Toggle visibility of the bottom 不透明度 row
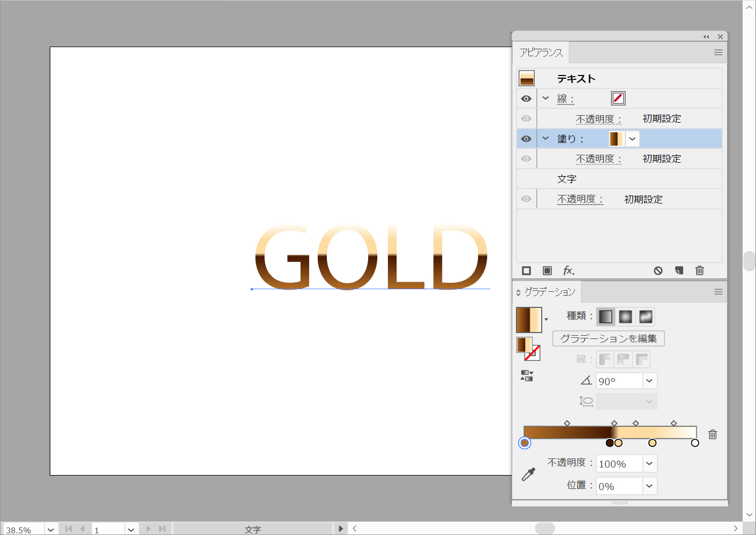This screenshot has height=535, width=756. (526, 199)
